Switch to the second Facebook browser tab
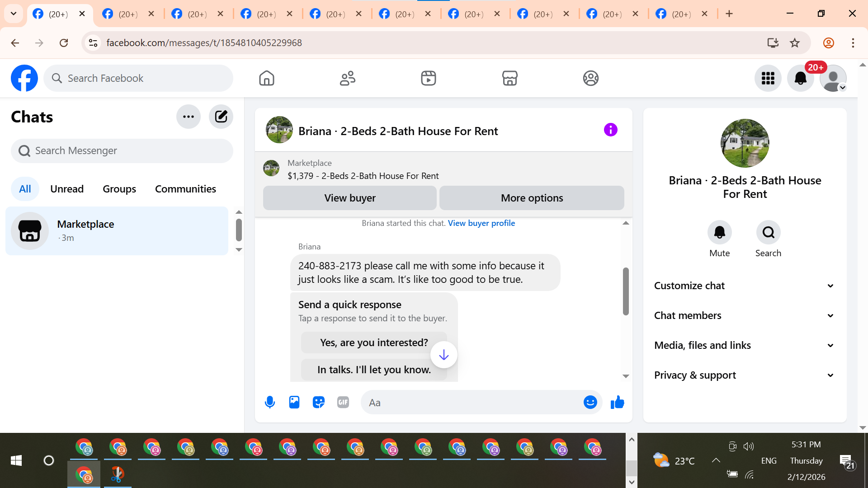Viewport: 868px width, 488px height. point(129,14)
